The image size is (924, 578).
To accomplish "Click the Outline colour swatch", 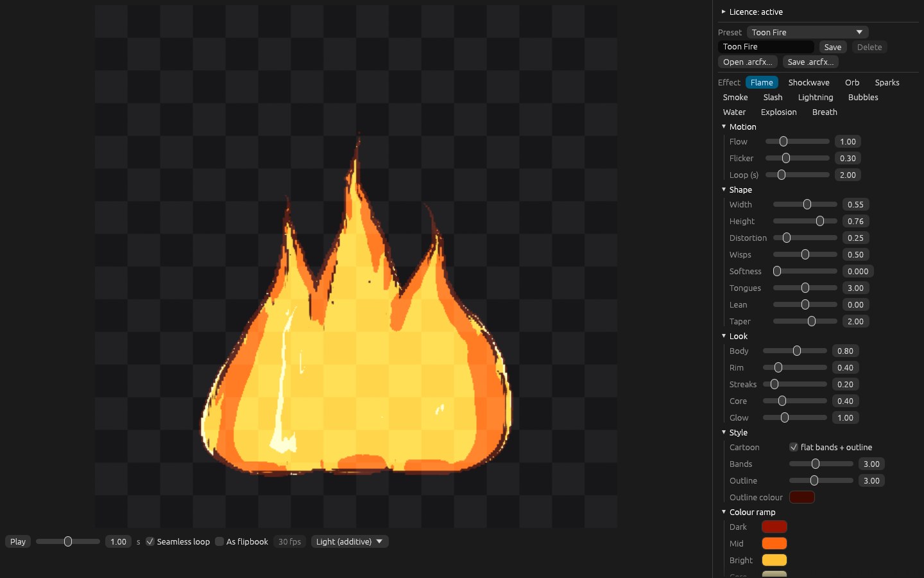I will [x=802, y=497].
